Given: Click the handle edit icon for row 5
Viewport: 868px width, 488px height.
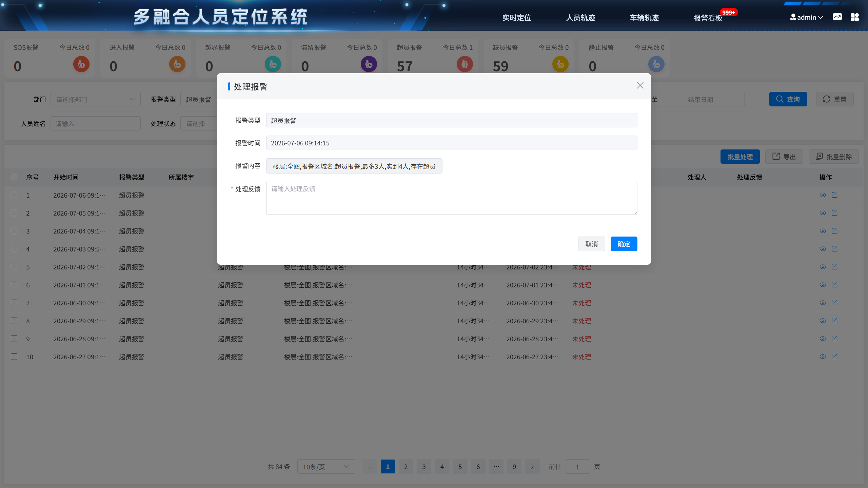Looking at the screenshot, I should click(x=834, y=267).
